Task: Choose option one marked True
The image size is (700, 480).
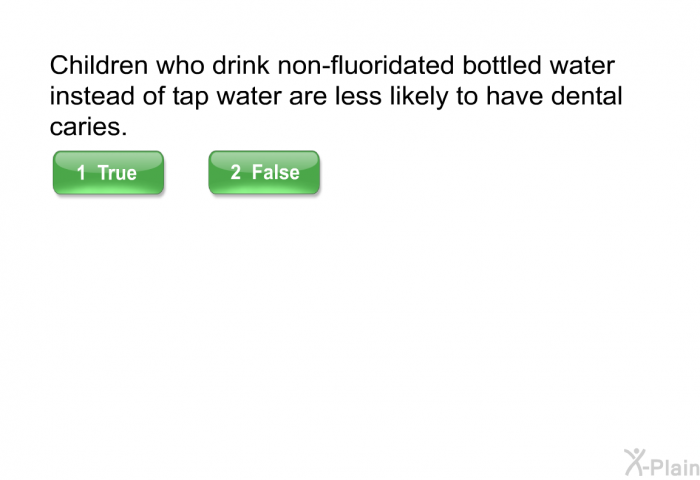Action: (x=108, y=172)
